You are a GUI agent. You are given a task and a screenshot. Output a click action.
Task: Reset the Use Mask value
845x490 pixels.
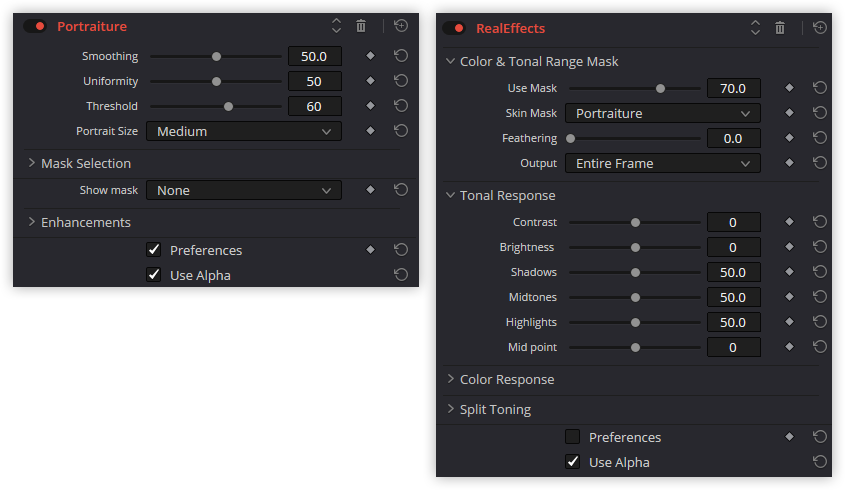coord(820,87)
